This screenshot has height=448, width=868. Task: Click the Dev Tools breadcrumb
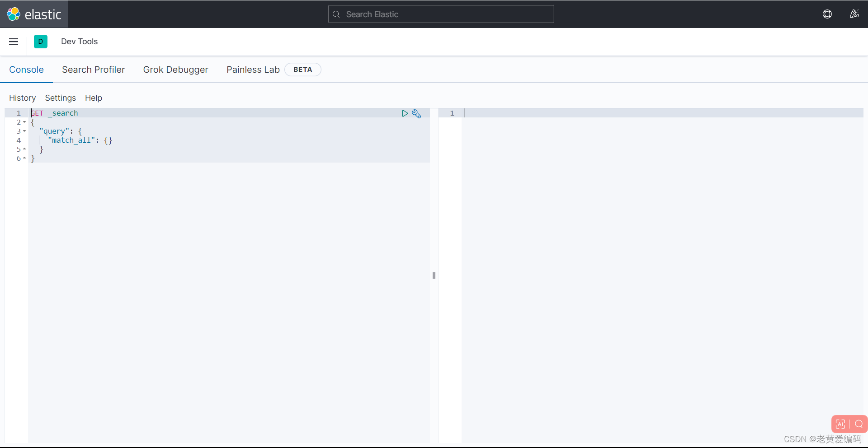coord(80,42)
